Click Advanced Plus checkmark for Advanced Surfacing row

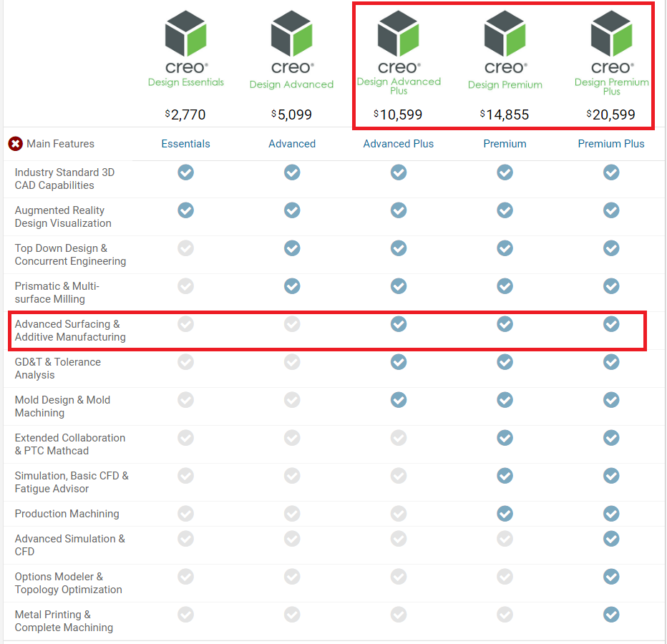pyautogui.click(x=399, y=323)
